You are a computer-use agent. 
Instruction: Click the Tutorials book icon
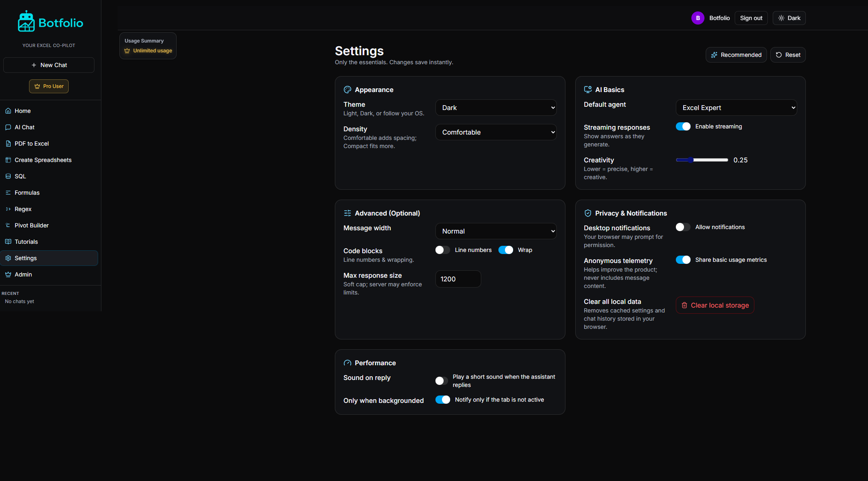coord(8,242)
